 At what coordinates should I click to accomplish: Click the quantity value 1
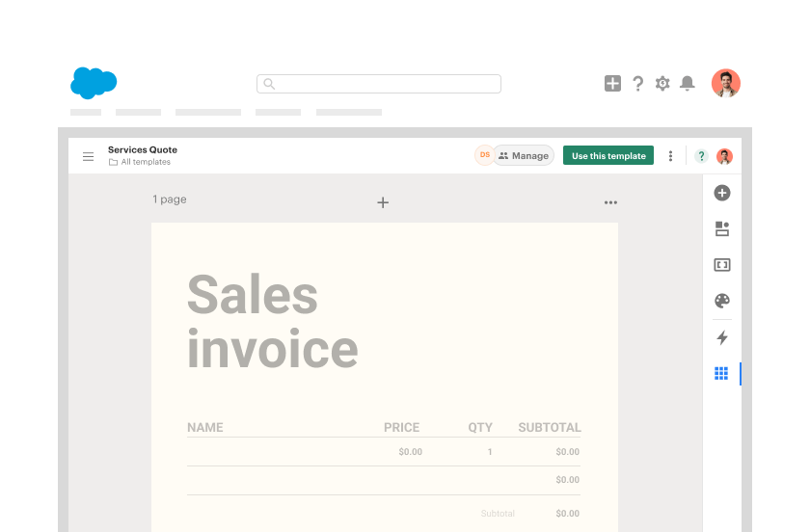[x=490, y=452]
